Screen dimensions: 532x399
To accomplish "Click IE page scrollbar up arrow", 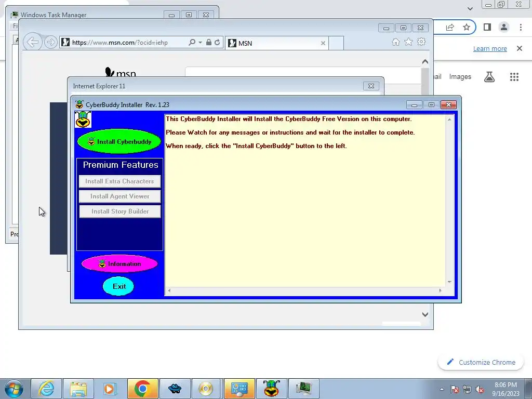I will pyautogui.click(x=425, y=62).
